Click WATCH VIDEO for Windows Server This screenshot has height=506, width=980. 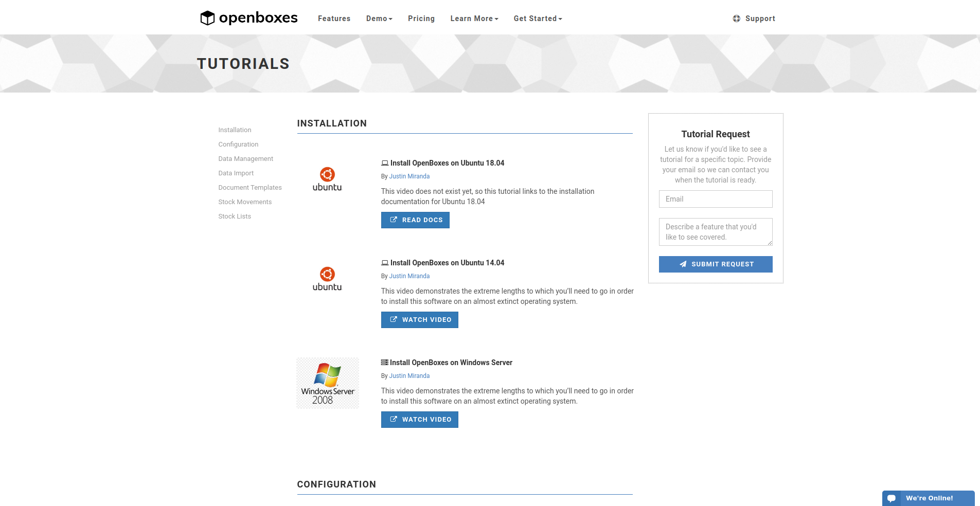(x=420, y=420)
